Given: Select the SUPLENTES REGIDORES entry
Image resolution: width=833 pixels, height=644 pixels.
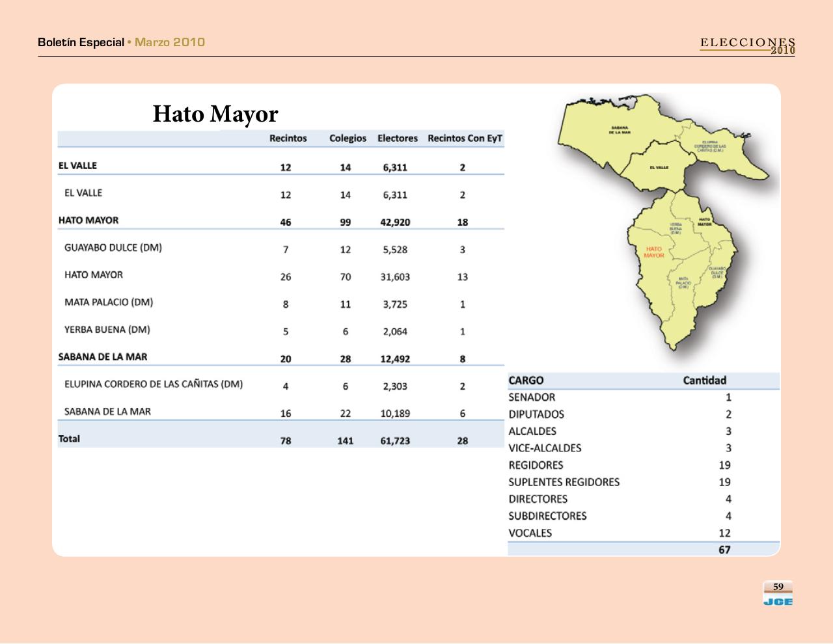Looking at the screenshot, I should tap(564, 482).
